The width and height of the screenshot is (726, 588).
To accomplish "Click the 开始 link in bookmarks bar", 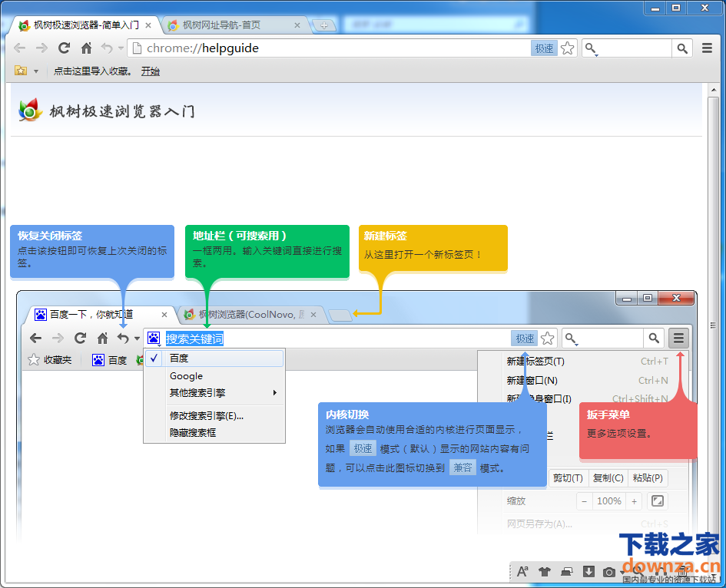I will click(150, 71).
